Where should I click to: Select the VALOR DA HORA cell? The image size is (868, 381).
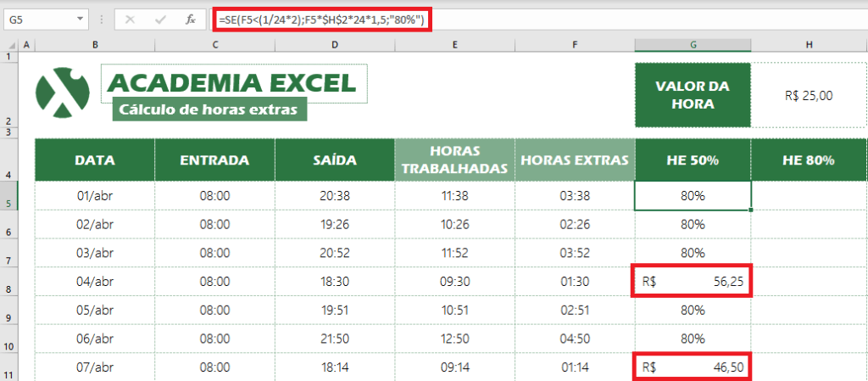pos(693,95)
